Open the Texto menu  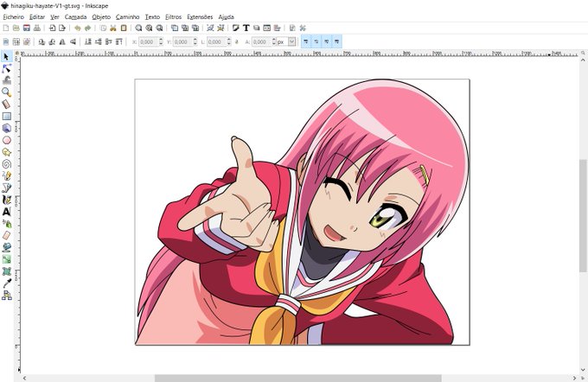(x=152, y=17)
